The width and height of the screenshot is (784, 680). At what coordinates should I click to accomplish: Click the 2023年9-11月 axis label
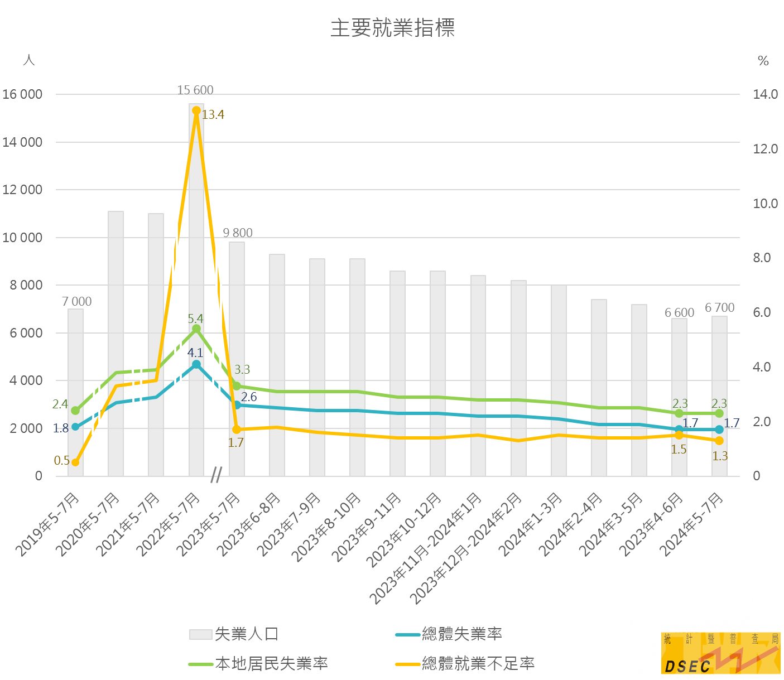(367, 528)
